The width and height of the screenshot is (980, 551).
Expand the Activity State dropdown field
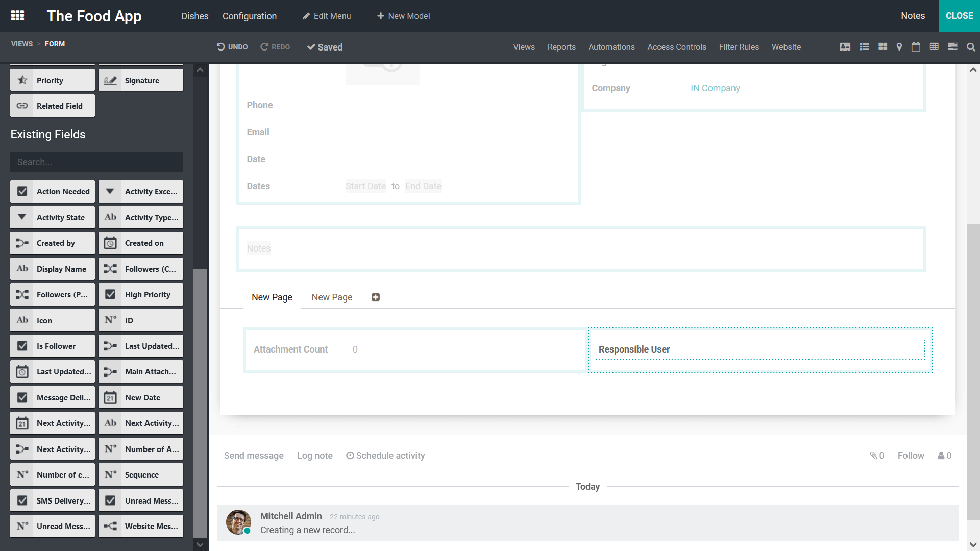pos(21,217)
